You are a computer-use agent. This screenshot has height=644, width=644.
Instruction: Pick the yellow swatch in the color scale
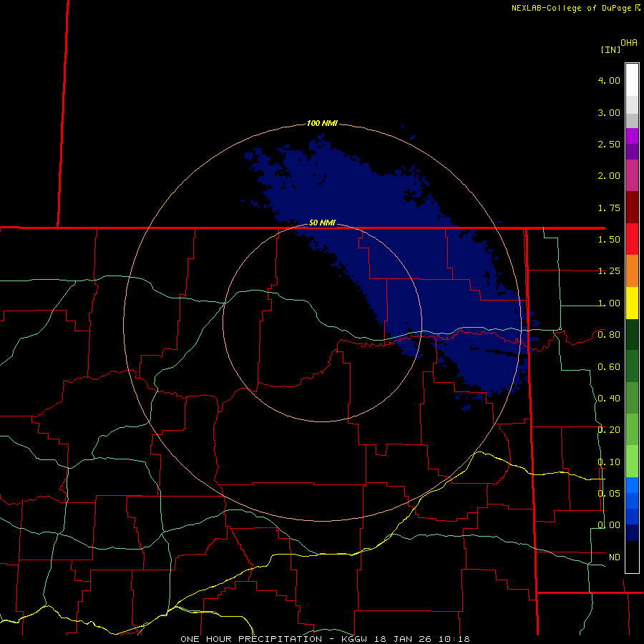point(632,303)
